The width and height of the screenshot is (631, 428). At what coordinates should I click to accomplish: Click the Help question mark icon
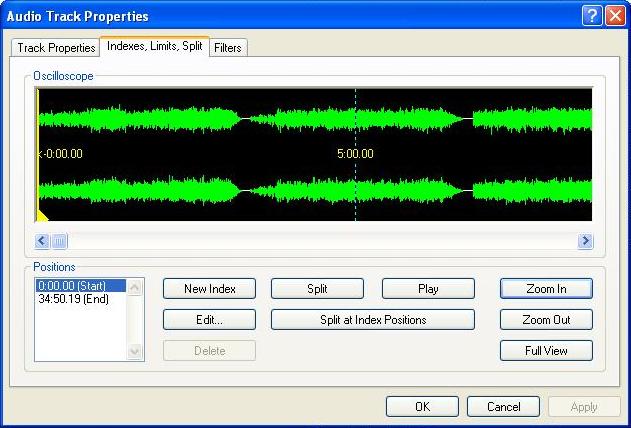tap(591, 15)
